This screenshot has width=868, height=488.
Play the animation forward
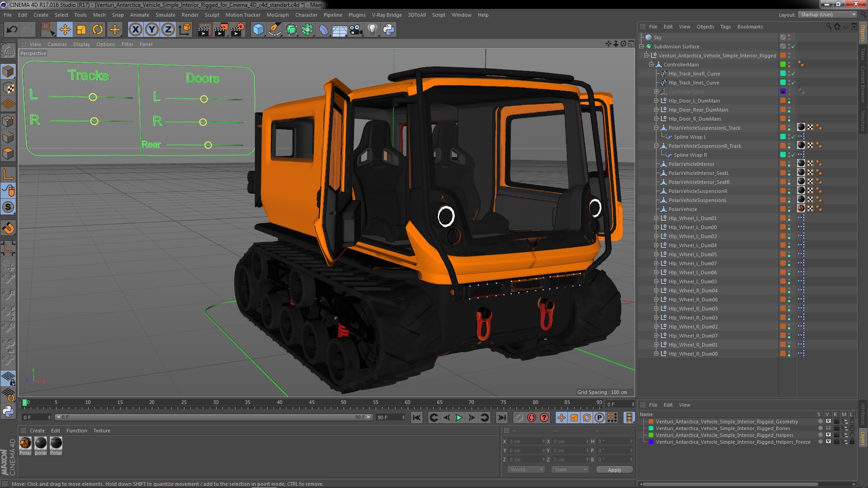[459, 418]
